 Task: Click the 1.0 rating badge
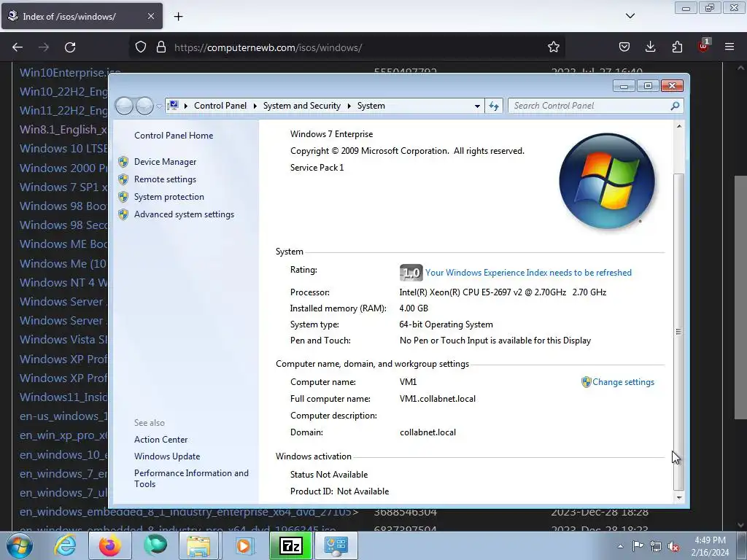(x=411, y=273)
